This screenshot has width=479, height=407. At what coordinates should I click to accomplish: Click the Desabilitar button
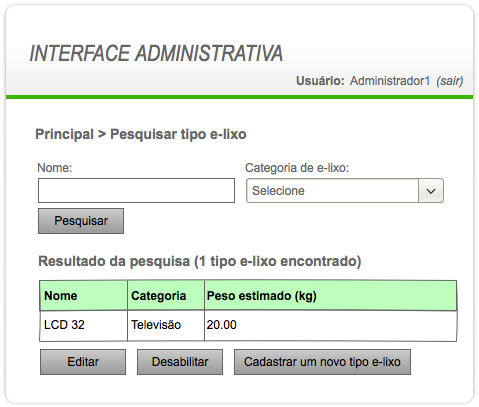click(180, 362)
